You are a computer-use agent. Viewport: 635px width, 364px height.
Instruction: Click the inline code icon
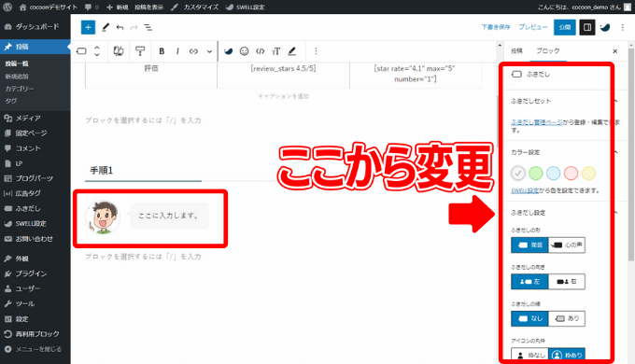click(x=260, y=51)
